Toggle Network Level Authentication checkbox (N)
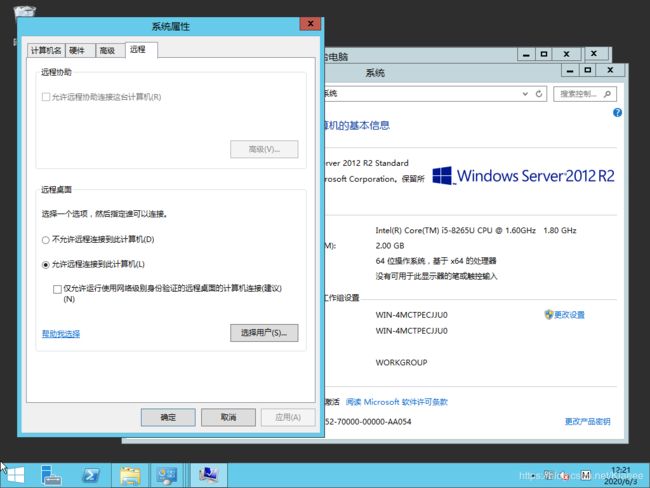Viewport: 650px width, 488px height. pyautogui.click(x=57, y=289)
